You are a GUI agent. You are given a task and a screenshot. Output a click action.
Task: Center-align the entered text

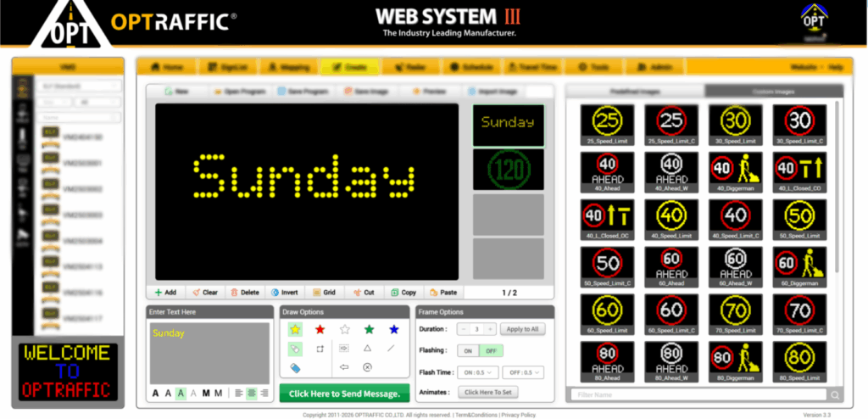tap(251, 393)
